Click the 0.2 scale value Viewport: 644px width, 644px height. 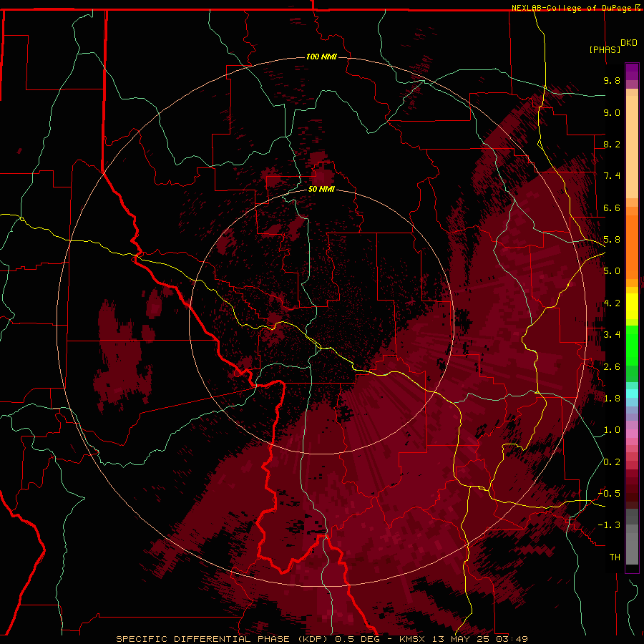click(612, 462)
